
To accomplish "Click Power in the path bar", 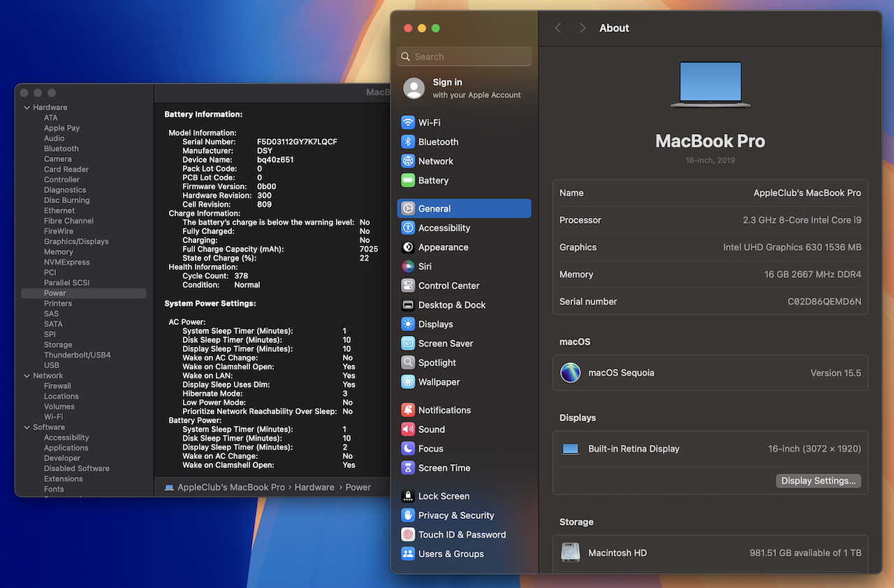I will point(358,487).
